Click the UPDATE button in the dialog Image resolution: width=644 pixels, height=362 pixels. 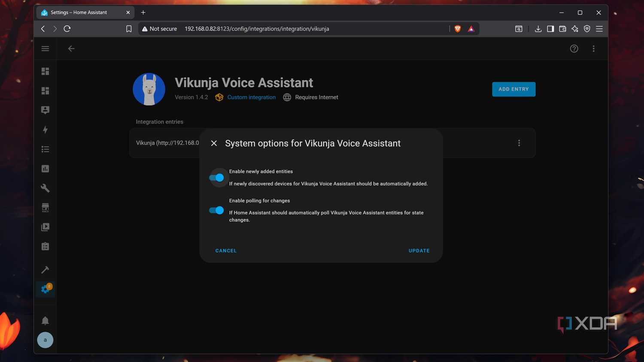pos(419,251)
